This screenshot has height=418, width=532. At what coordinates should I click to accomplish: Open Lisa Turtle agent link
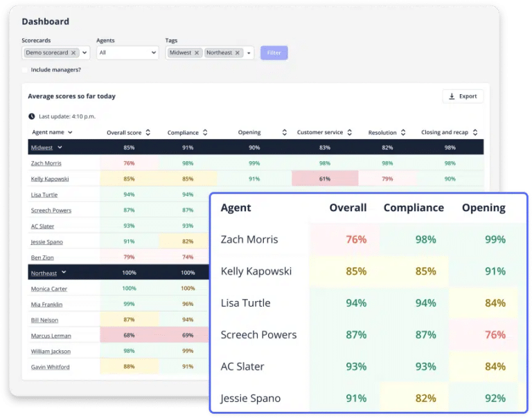click(x=44, y=195)
